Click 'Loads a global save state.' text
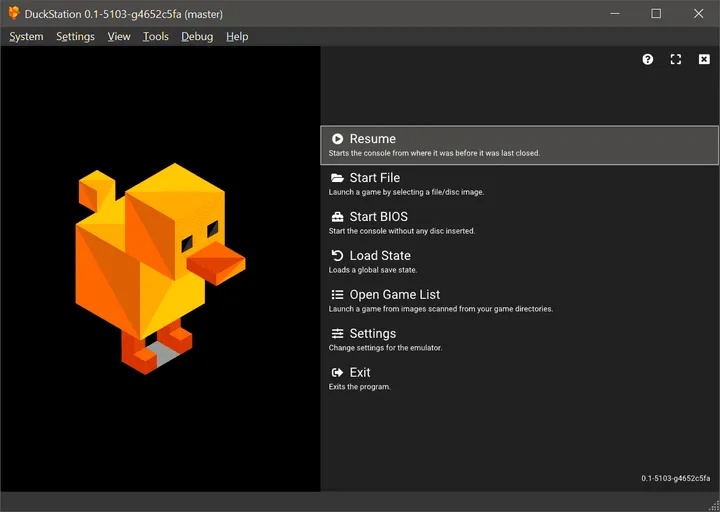Image resolution: width=720 pixels, height=512 pixels. [372, 270]
